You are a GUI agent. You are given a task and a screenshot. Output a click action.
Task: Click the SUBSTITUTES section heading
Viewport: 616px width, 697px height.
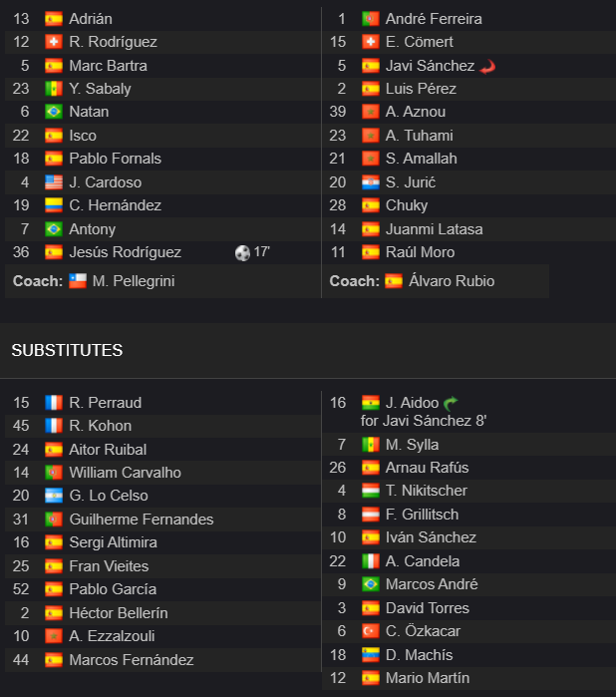point(67,351)
